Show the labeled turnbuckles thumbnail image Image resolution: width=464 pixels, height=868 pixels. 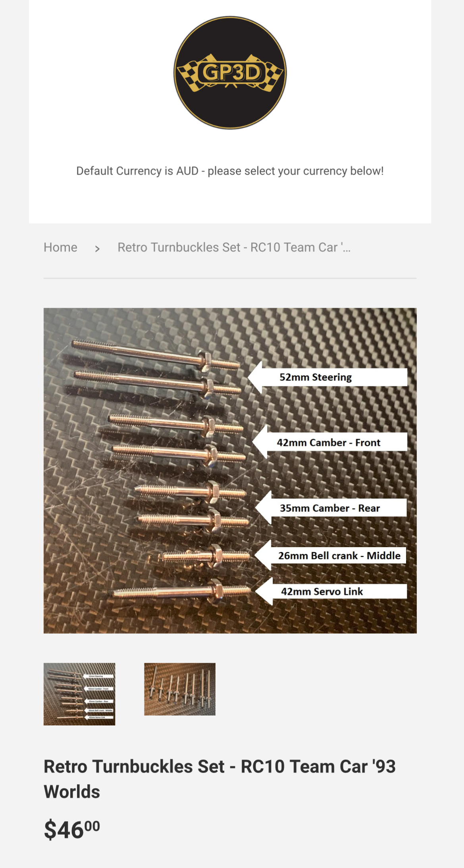pyautogui.click(x=79, y=694)
